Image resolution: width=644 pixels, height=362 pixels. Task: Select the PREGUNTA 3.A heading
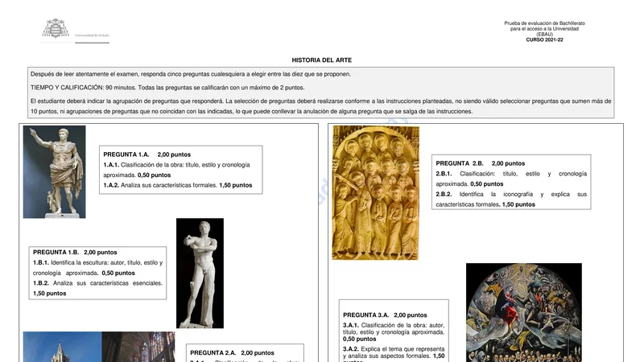pos(384,315)
